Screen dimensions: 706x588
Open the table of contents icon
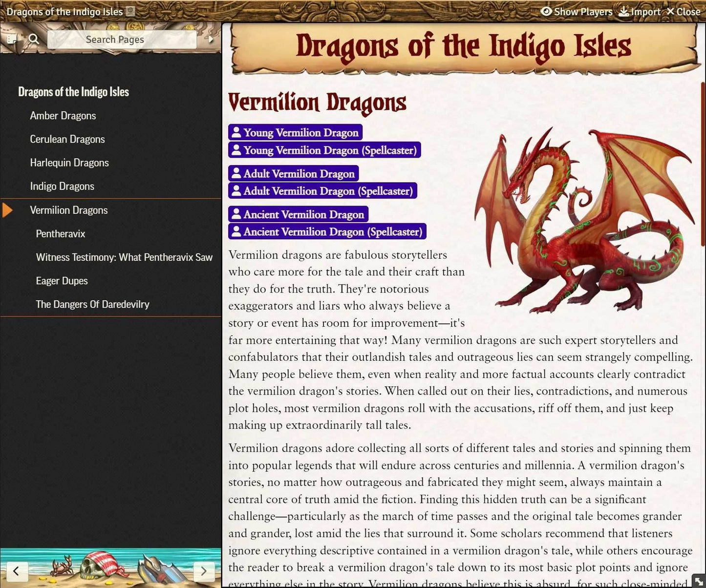tap(12, 39)
